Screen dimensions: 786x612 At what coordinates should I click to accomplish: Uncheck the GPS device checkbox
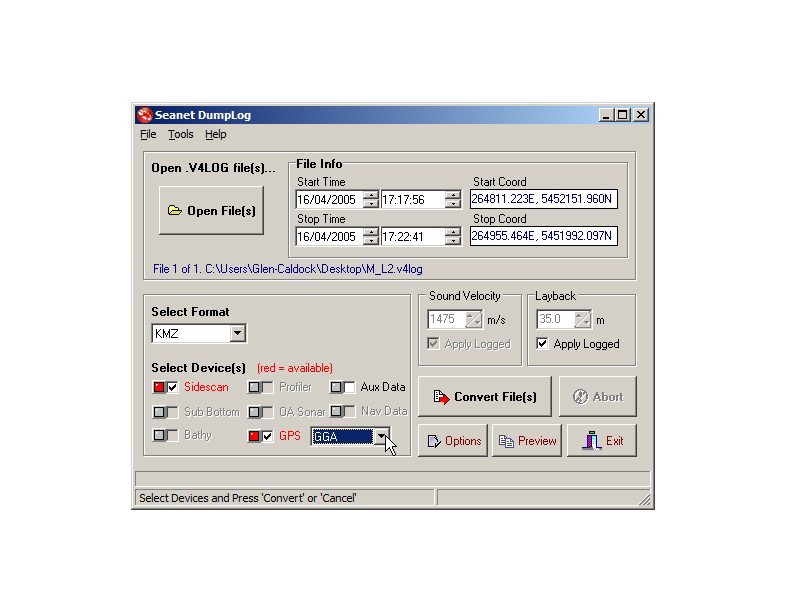coord(267,436)
